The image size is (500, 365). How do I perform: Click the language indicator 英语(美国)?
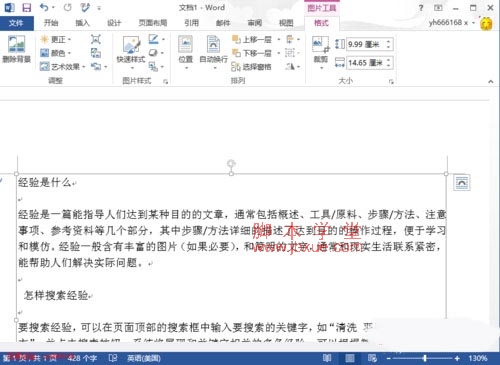click(x=144, y=358)
